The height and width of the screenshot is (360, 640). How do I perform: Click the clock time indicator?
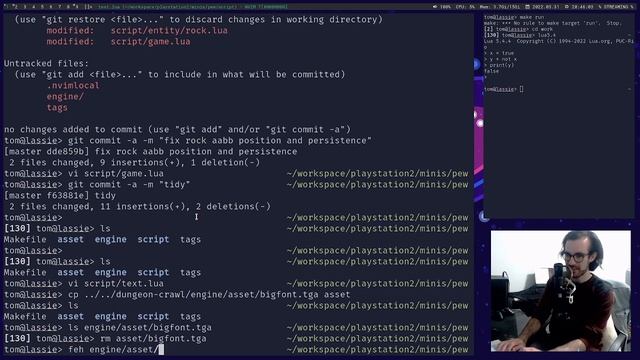580,7
